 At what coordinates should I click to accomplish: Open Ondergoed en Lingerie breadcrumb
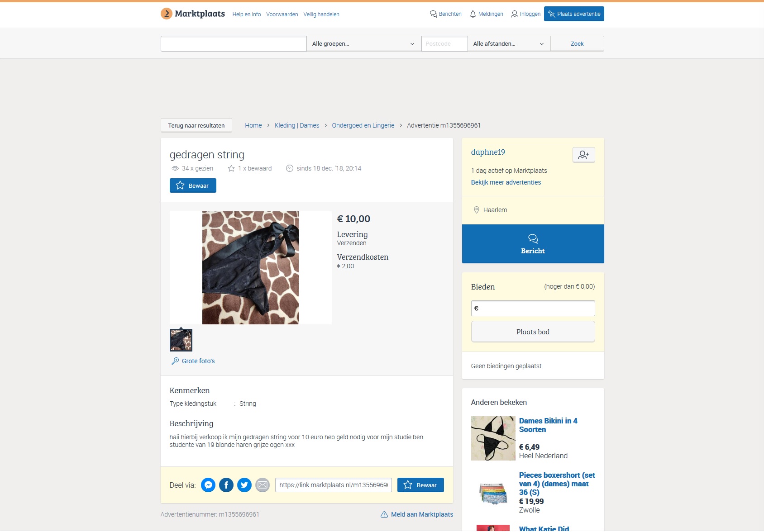coord(363,125)
